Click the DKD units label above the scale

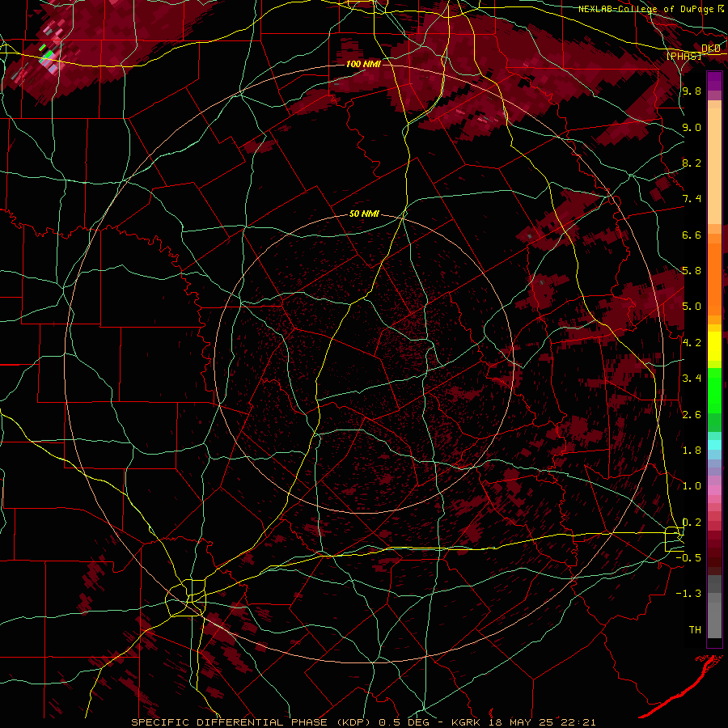(x=711, y=49)
